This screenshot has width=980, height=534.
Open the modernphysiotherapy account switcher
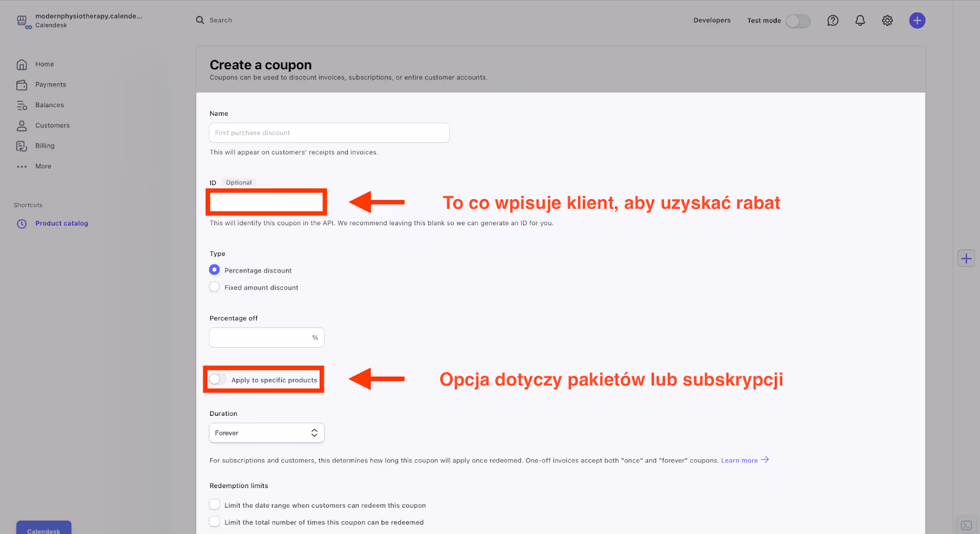pyautogui.click(x=80, y=20)
